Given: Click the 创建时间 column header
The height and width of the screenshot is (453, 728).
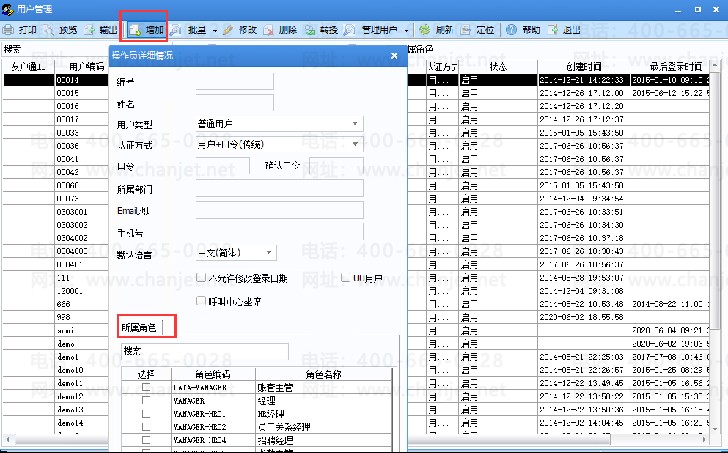Looking at the screenshot, I should point(584,67).
